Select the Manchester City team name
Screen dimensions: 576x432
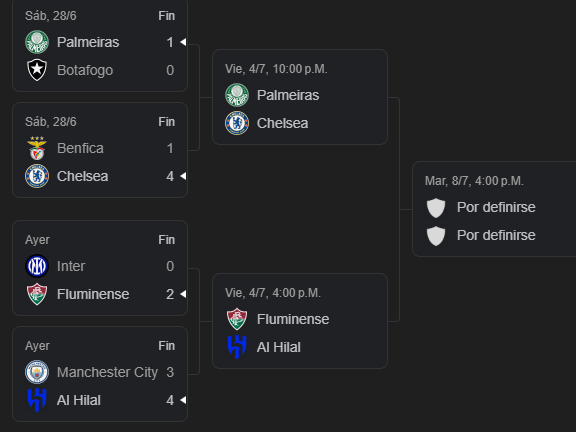click(107, 372)
